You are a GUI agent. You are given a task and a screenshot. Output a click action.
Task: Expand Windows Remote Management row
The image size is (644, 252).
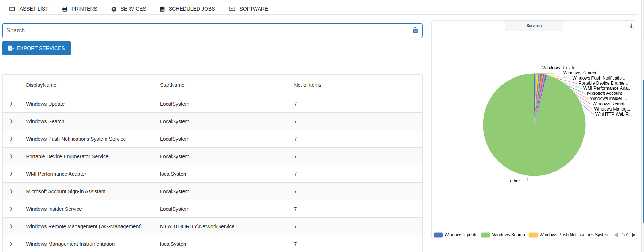point(11,226)
